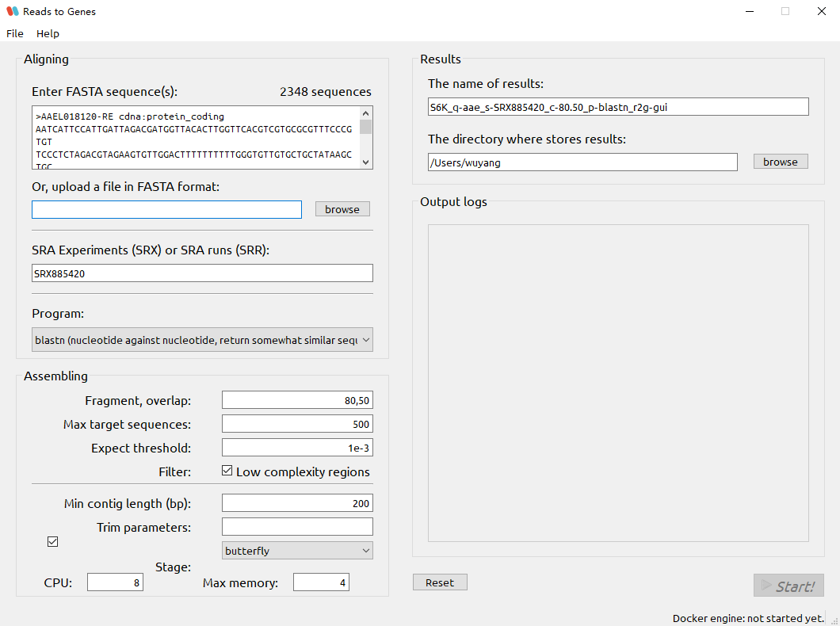Toggle the Low complexity regions filter

(x=227, y=471)
